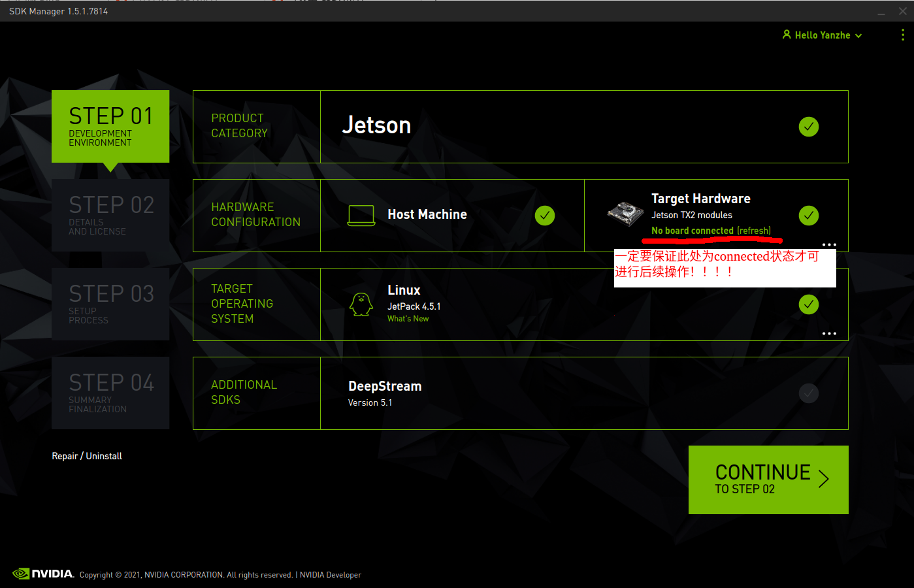The width and height of the screenshot is (914, 588).
Task: Click the Additional SDKs label
Action: [x=244, y=392]
